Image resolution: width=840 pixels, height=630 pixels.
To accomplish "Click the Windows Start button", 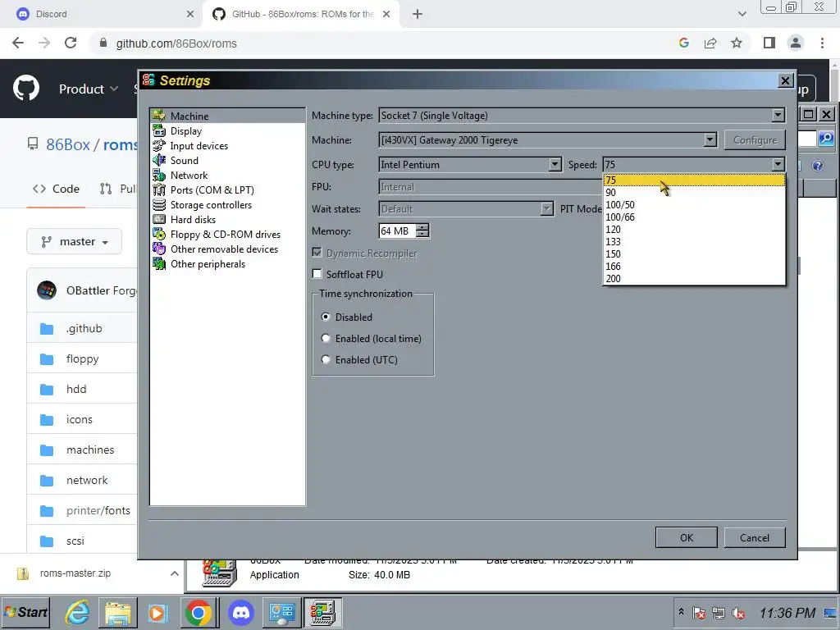I will [25, 612].
